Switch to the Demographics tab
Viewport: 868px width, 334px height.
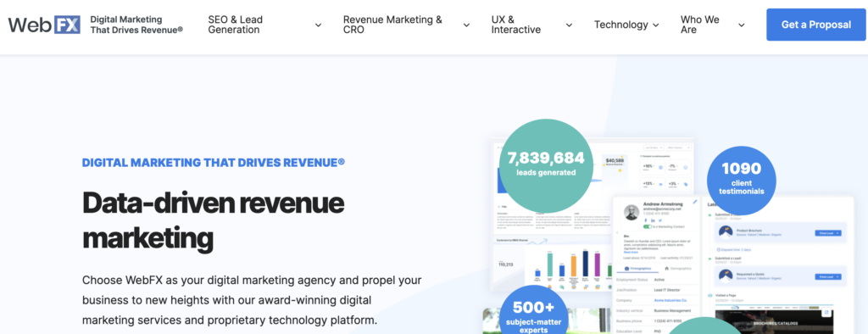point(677,268)
